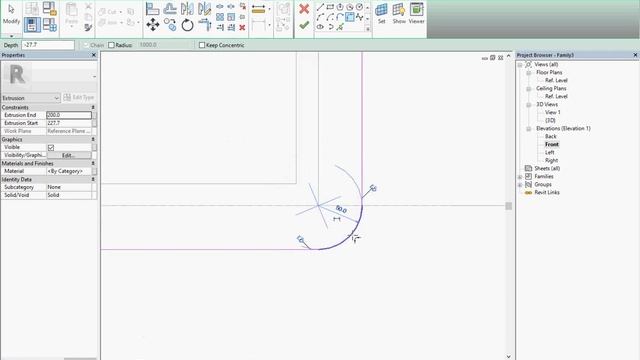Open Ref. Level under Floor Plans

coord(556,80)
